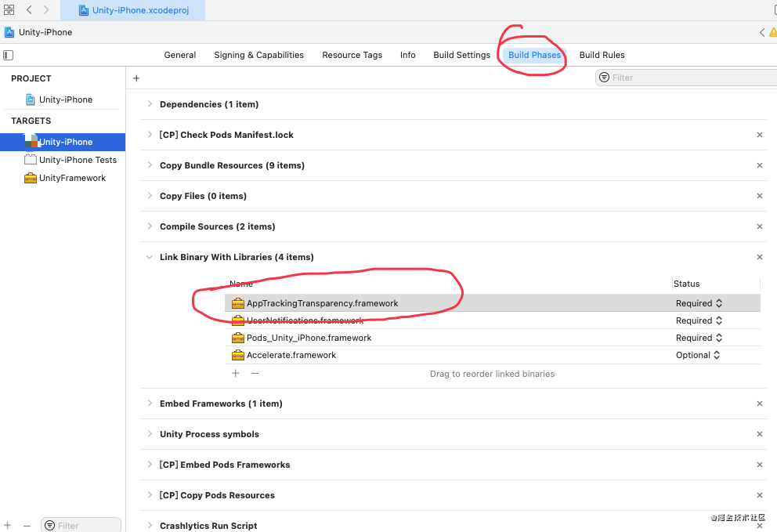Toggle the left sidebar visibility icon
This screenshot has width=777, height=532.
pyautogui.click(x=8, y=55)
